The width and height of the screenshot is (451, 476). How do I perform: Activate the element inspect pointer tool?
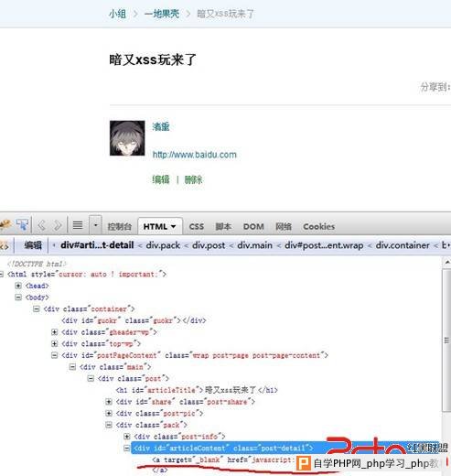[x=22, y=225]
